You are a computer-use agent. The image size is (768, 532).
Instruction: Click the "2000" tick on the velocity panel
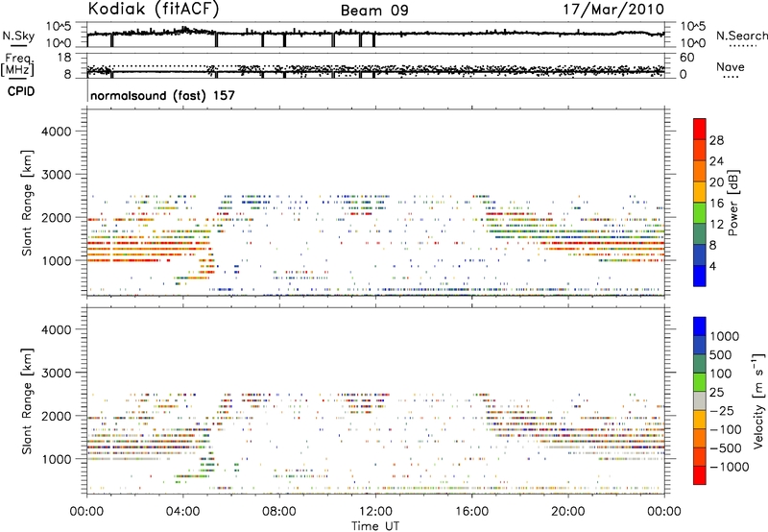coord(57,416)
